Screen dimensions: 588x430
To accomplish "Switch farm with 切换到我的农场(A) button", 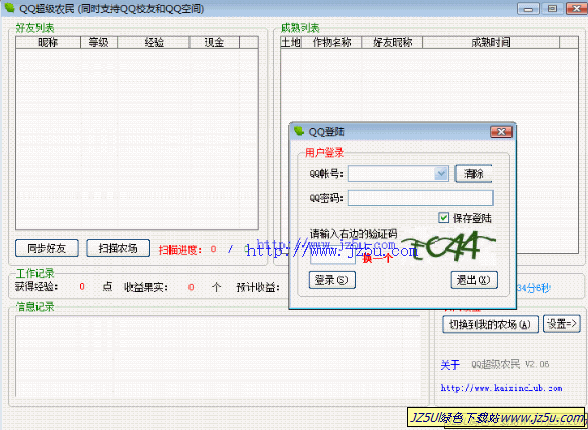I will [490, 324].
